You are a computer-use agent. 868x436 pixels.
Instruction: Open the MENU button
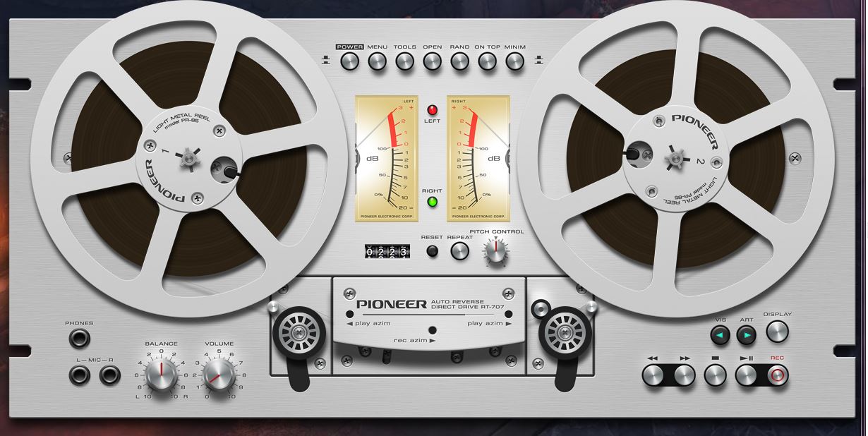click(x=377, y=61)
